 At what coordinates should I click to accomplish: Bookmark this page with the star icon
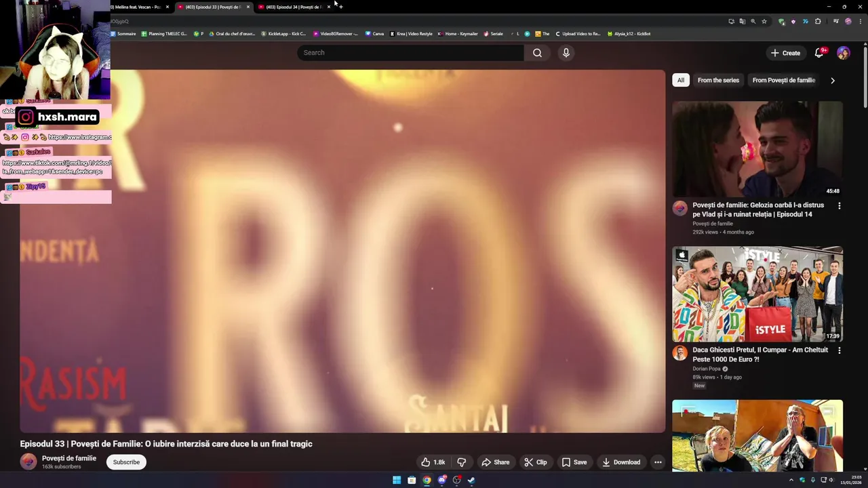click(764, 21)
